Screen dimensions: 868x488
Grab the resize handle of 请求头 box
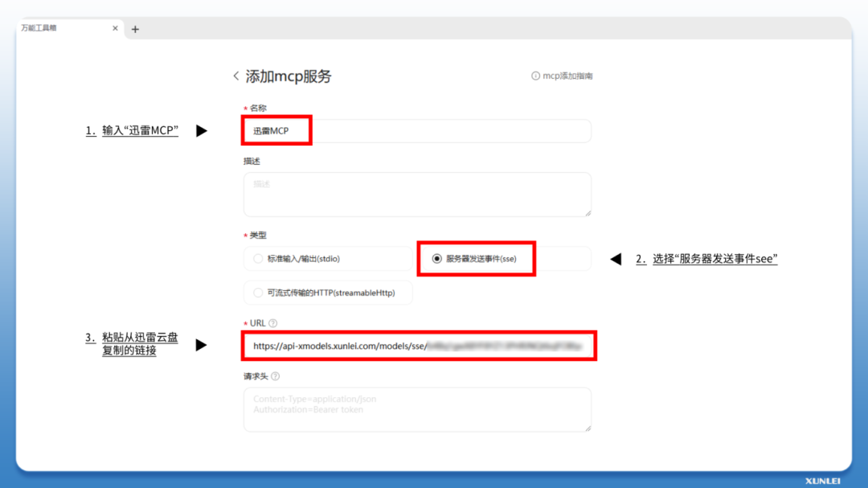588,428
